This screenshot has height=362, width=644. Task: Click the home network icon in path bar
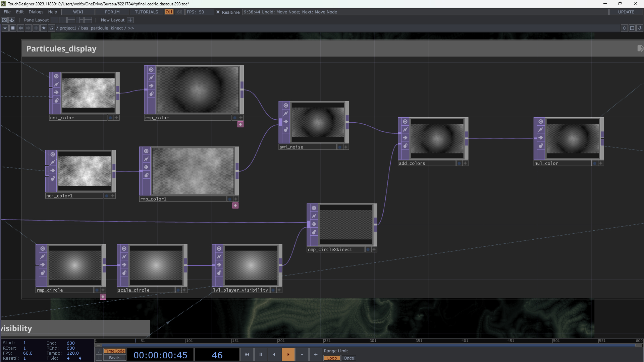pyautogui.click(x=51, y=28)
